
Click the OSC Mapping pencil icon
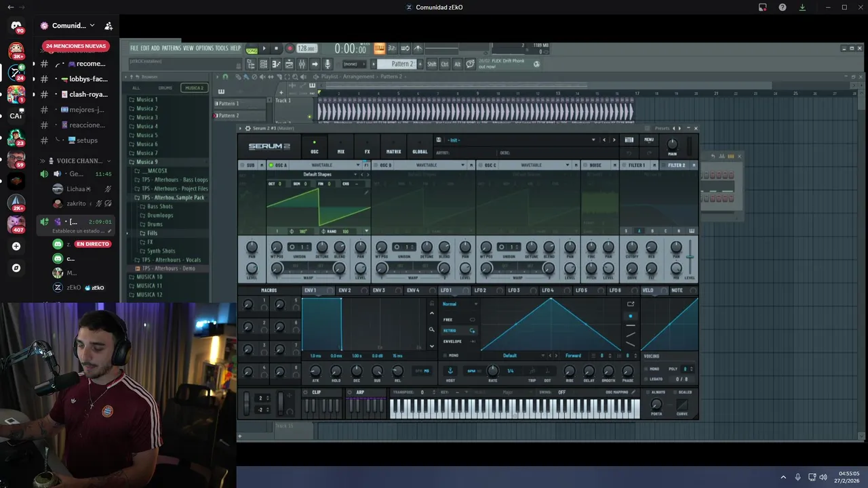coord(633,392)
